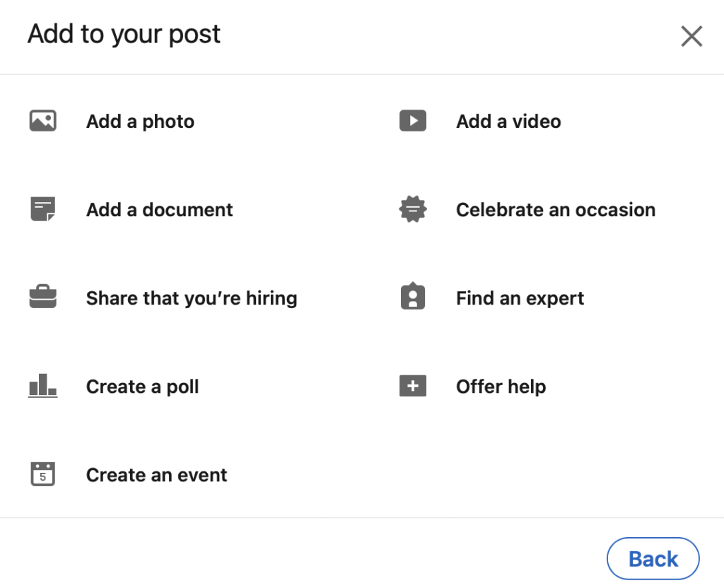724x588 pixels.
Task: Open the "Create an event" text
Action: pyautogui.click(x=156, y=475)
